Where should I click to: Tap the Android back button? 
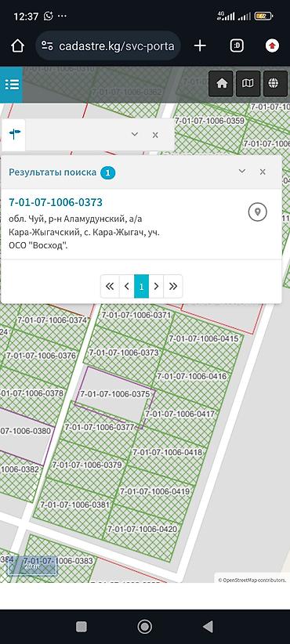[x=208, y=626]
